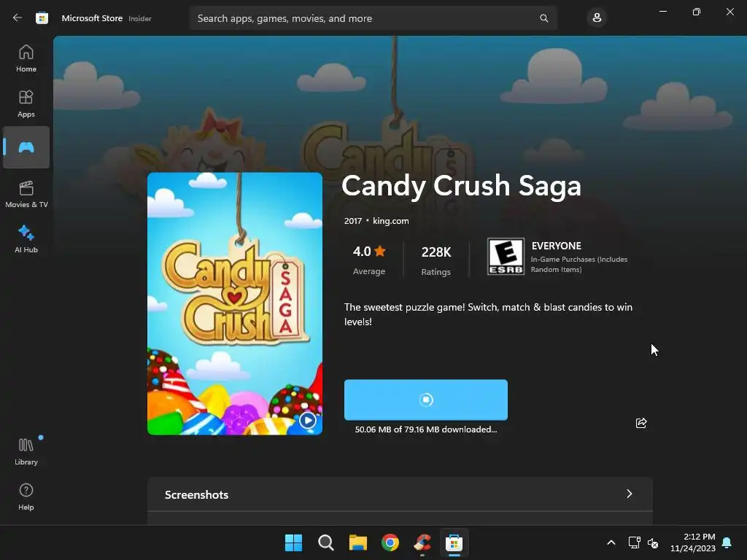Click the download progress text

426,429
